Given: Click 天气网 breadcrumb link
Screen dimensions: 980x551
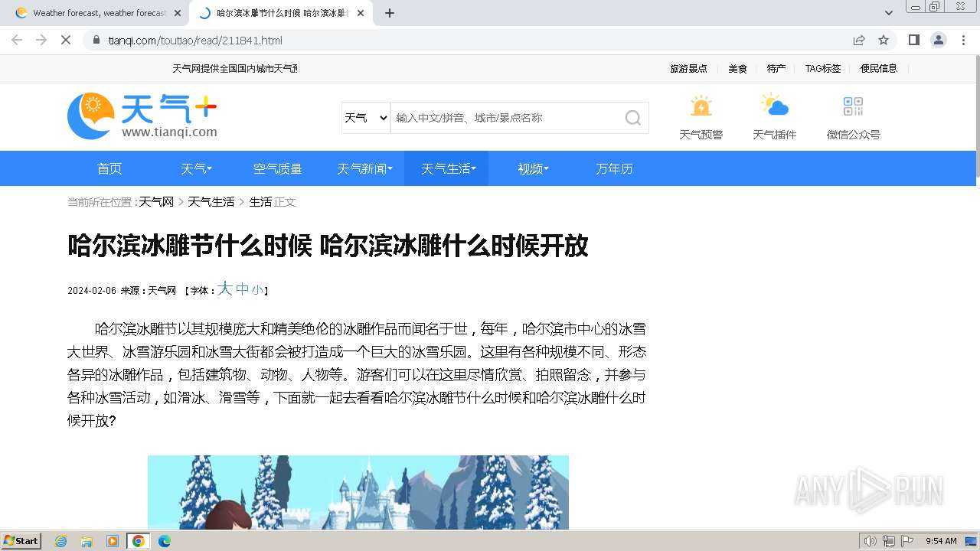Looking at the screenshot, I should click(x=156, y=202).
